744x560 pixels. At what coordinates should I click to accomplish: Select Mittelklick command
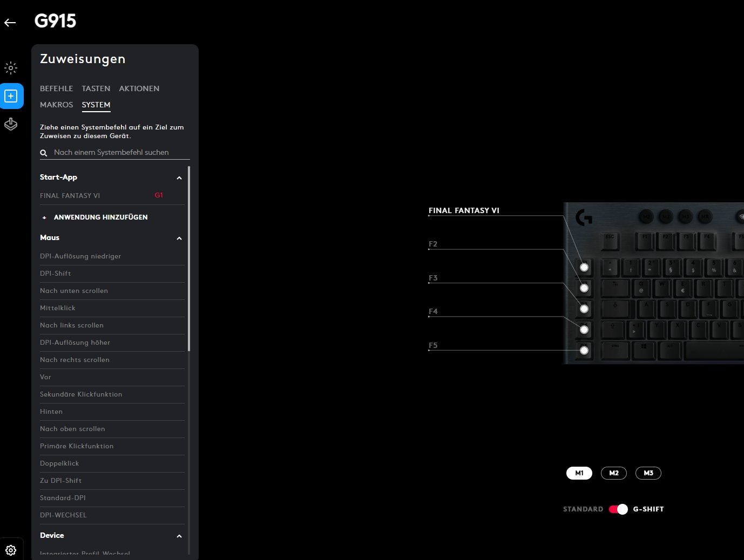pos(112,308)
